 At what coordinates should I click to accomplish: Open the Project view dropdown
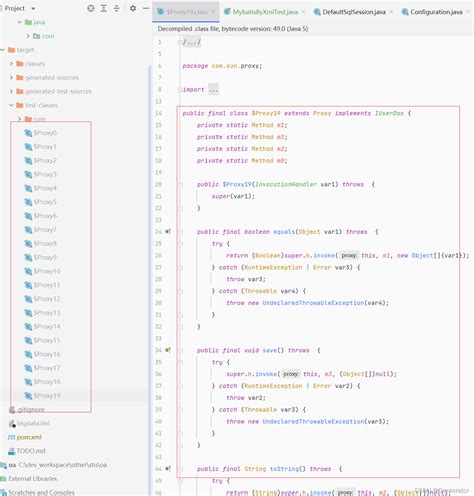pos(33,8)
